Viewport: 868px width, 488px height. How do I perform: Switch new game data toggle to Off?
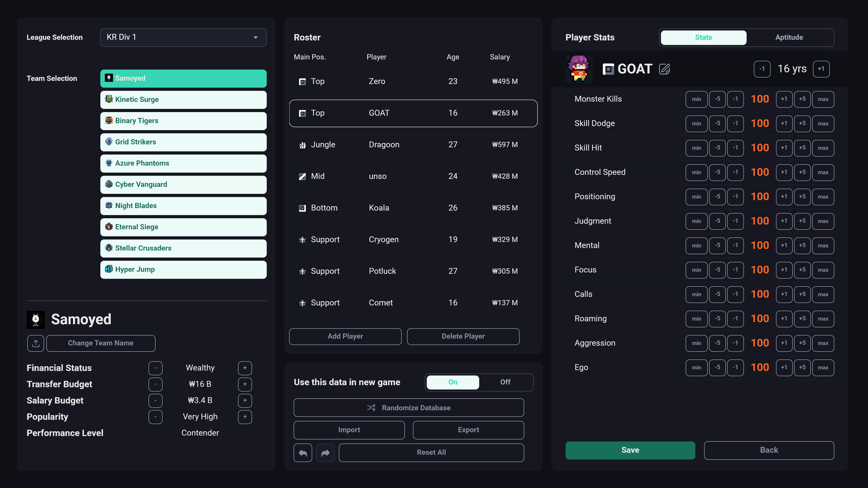505,382
